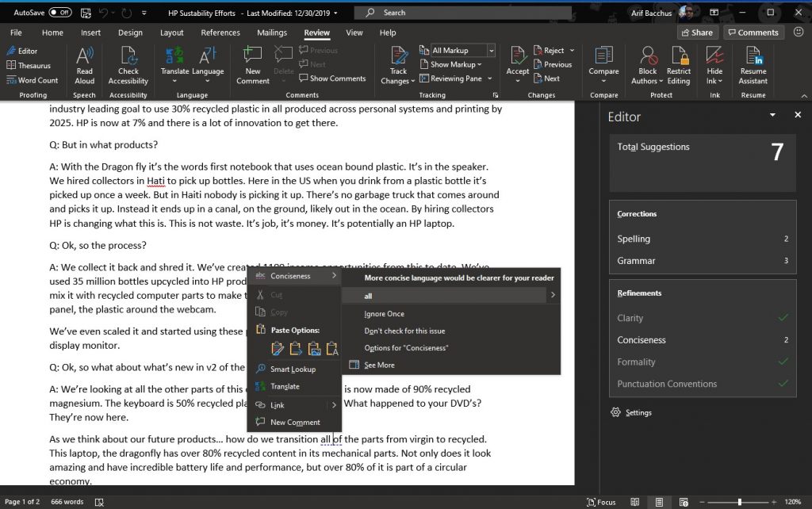Go to Next change in Changes group

546,78
